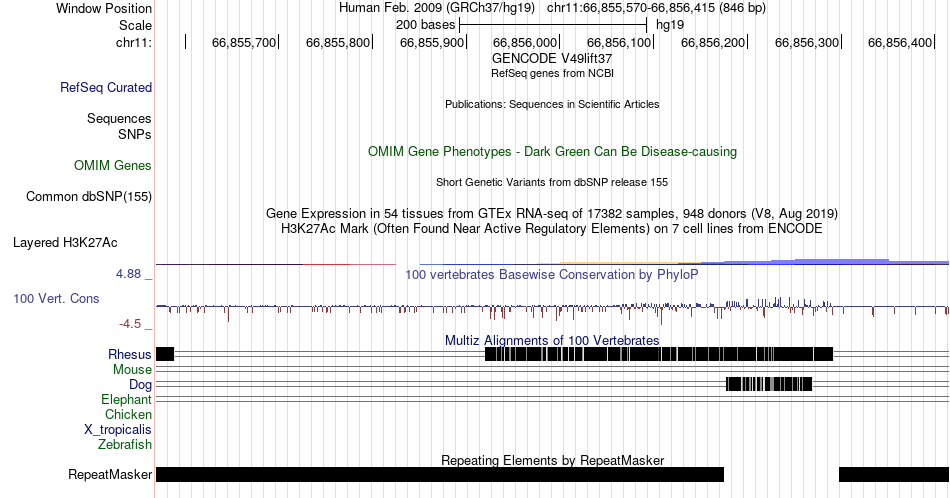Click the RefSeq genes from NCBI title

552,73
